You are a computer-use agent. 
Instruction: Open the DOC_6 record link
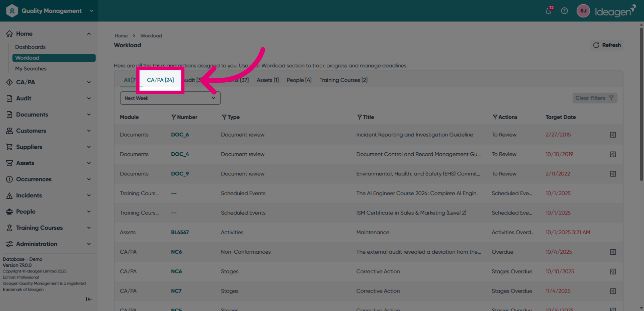pyautogui.click(x=180, y=135)
